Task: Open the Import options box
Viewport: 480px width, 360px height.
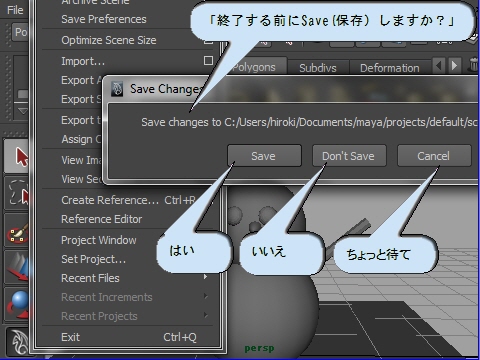Action: tap(208, 61)
